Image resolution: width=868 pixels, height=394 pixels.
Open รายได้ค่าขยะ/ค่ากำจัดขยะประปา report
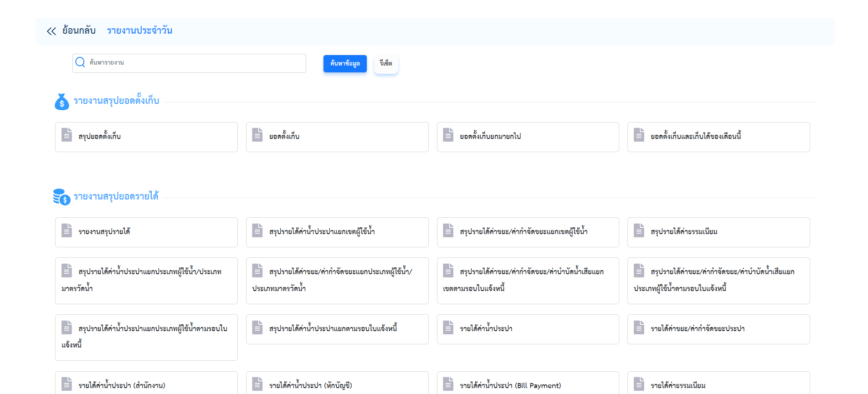[719, 329]
